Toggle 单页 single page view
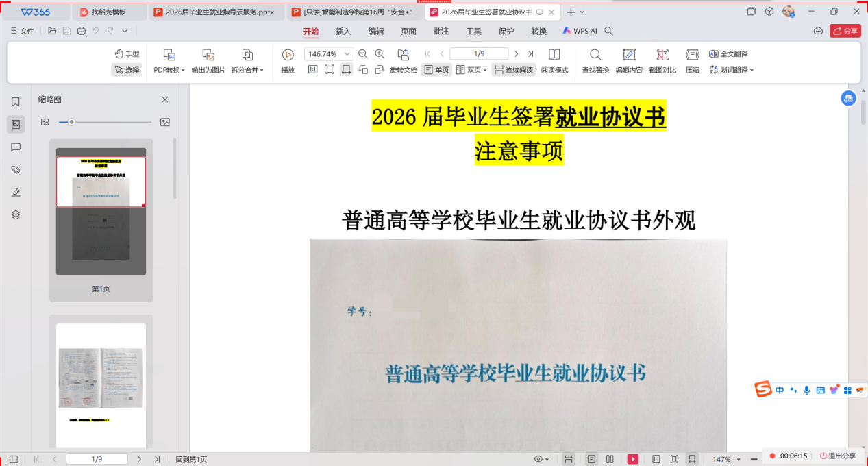Viewport: 868px width, 466px height. [436, 70]
